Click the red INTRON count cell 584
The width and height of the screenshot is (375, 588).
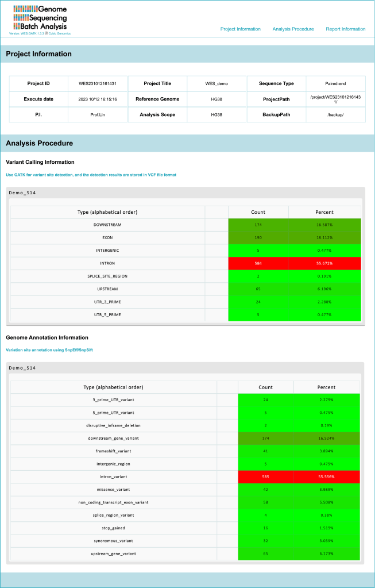(258, 263)
